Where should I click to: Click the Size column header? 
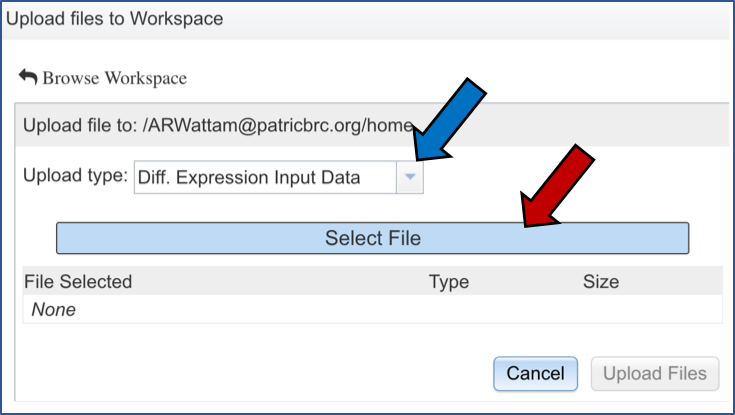pos(601,282)
